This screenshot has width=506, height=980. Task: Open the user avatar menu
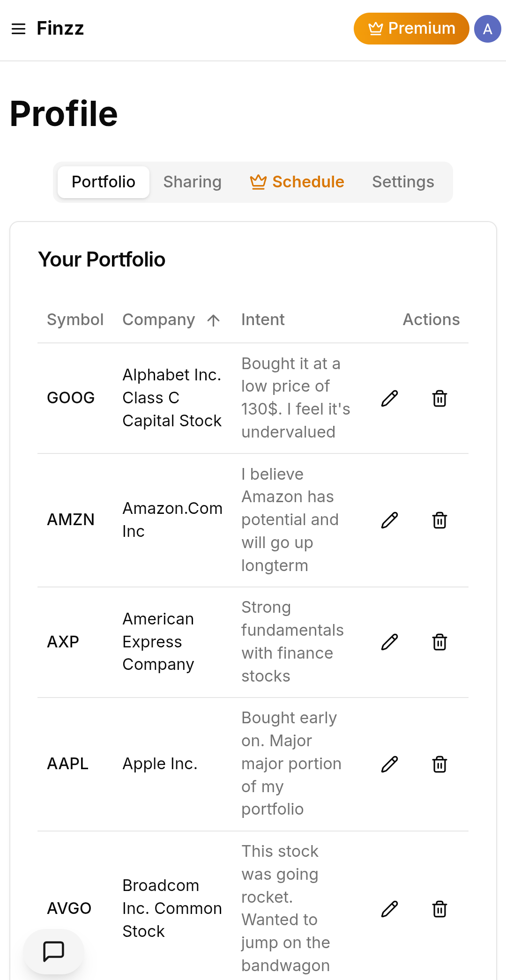tap(487, 29)
